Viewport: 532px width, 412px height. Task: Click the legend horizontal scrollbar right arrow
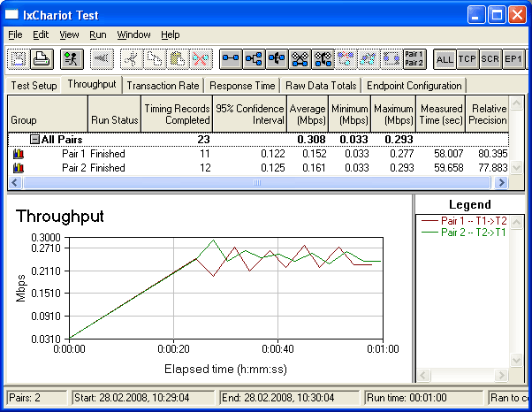click(x=501, y=375)
